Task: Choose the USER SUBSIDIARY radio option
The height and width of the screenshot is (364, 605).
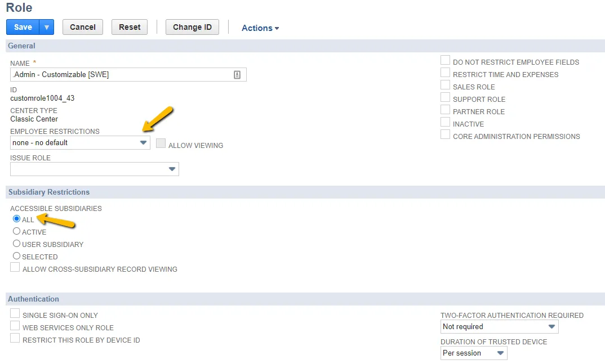Action: (16, 244)
